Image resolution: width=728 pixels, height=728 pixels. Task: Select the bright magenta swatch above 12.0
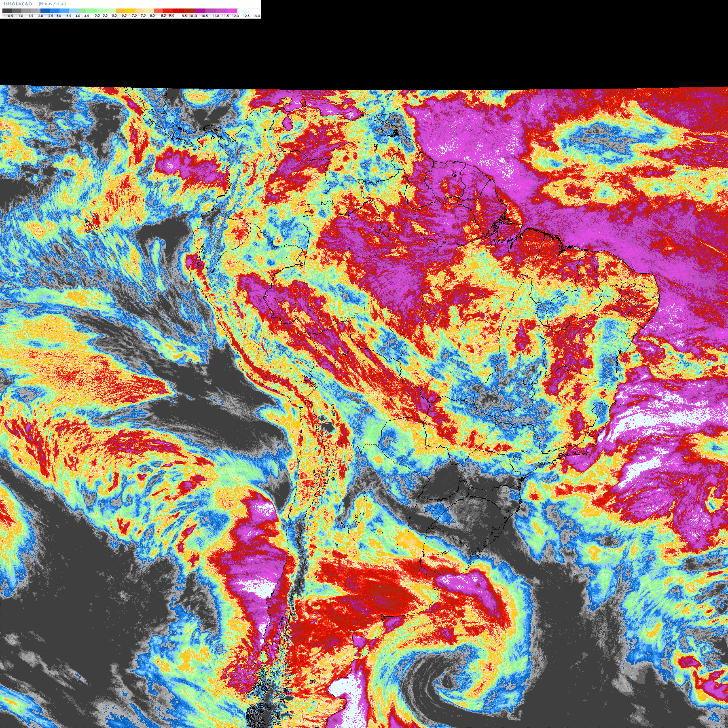(x=232, y=11)
